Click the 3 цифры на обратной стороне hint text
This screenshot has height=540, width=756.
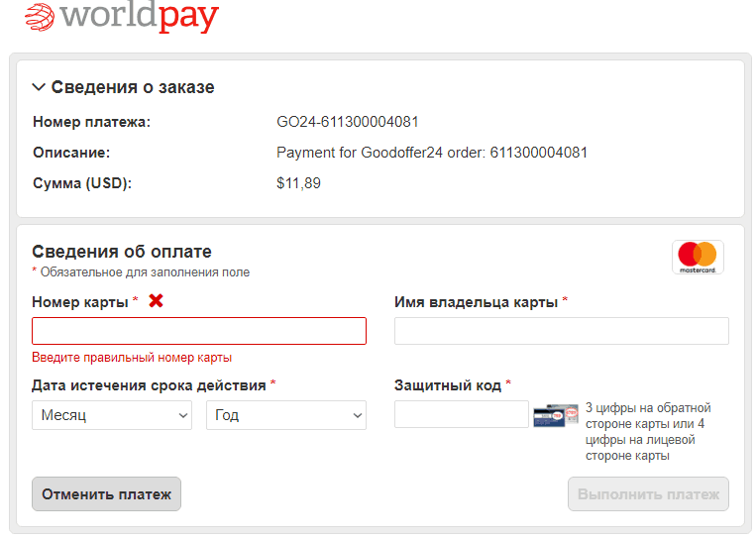(649, 431)
